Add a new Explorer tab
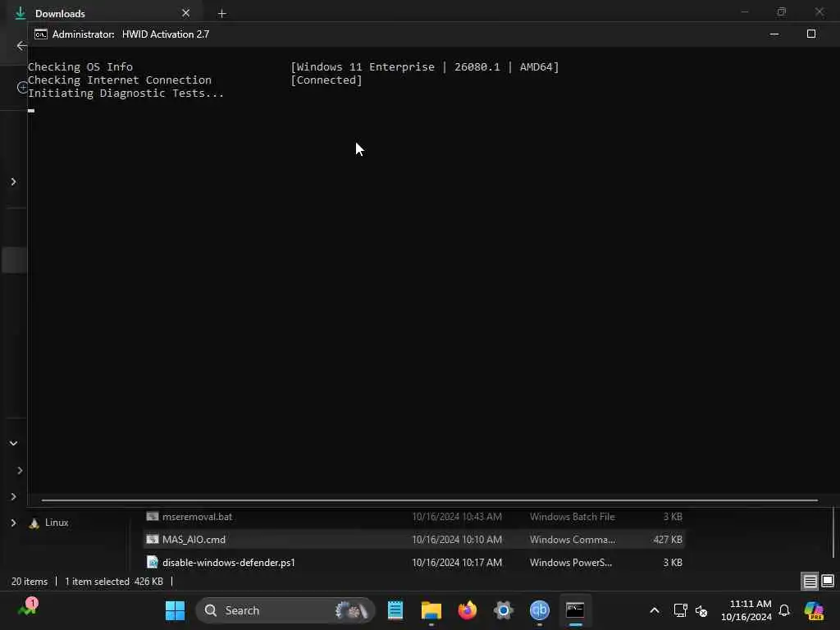 221,13
